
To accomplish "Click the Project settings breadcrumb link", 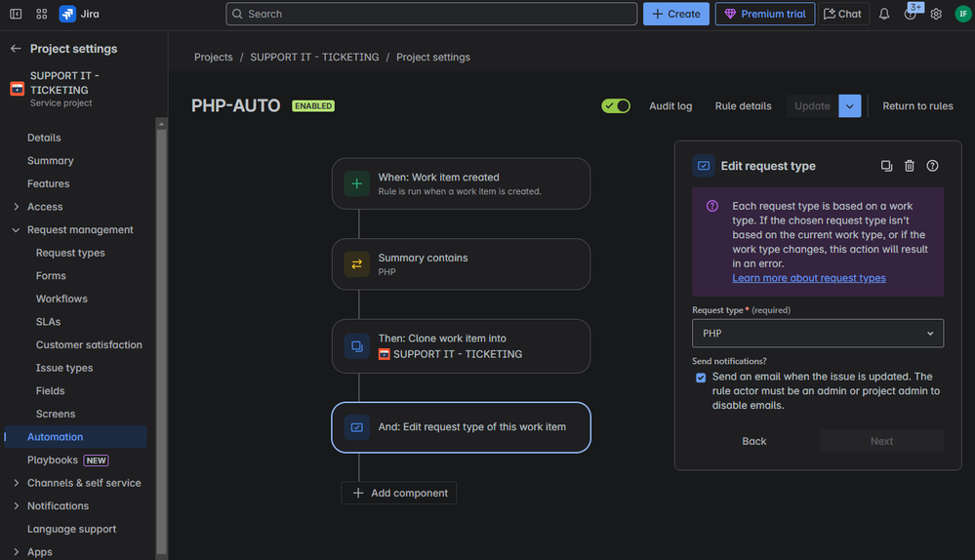I will (433, 58).
